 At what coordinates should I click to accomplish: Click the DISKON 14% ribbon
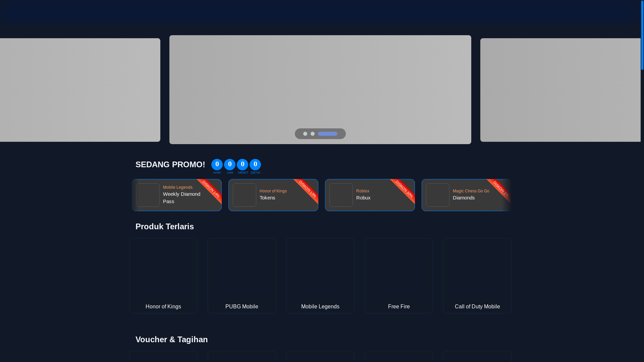tap(211, 189)
